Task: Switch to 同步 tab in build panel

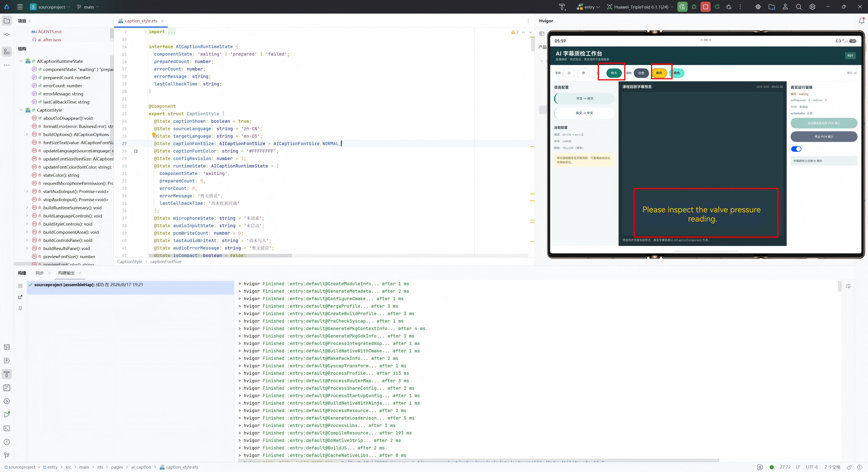Action: 40,273
